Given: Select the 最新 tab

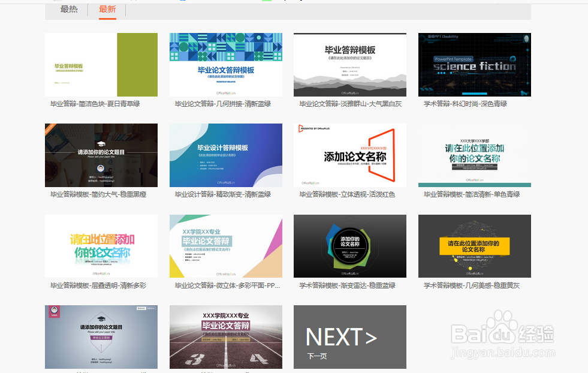Looking at the screenshot, I should 107,9.
